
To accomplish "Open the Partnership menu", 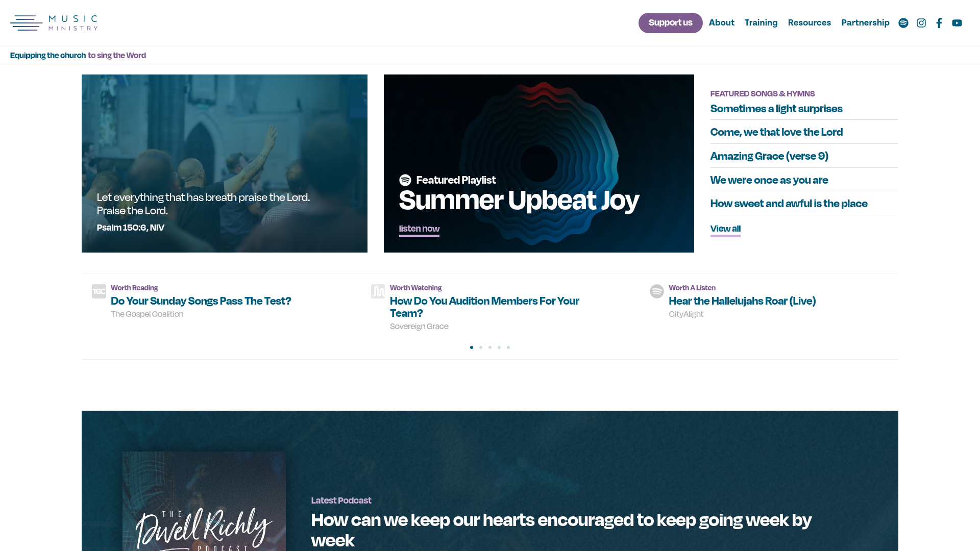I will 865,23.
